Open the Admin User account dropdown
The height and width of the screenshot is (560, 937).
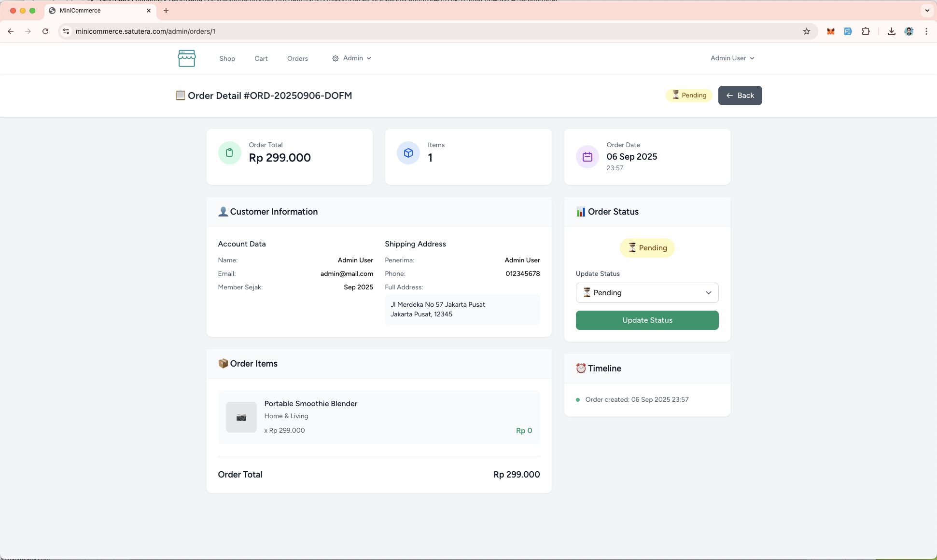click(x=732, y=58)
